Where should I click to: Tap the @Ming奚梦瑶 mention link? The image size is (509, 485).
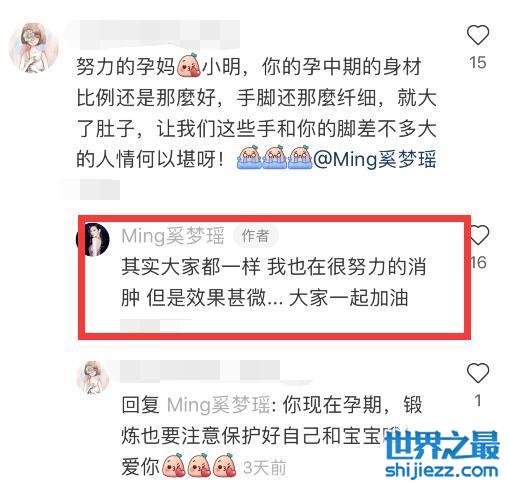tap(375, 159)
